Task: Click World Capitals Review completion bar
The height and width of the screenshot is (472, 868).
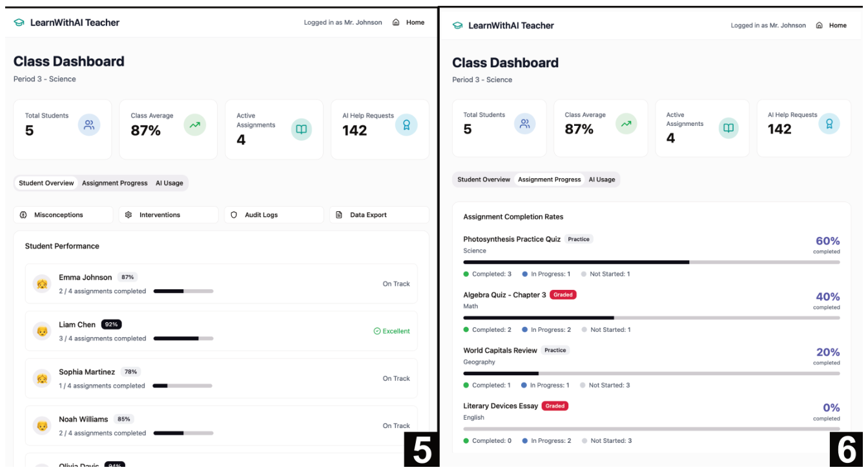Action: tap(652, 373)
